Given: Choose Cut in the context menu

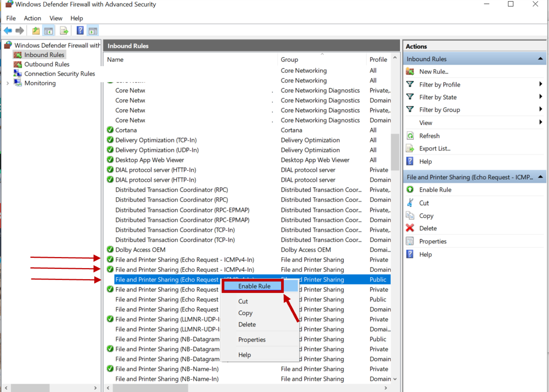Looking at the screenshot, I should pyautogui.click(x=243, y=301).
